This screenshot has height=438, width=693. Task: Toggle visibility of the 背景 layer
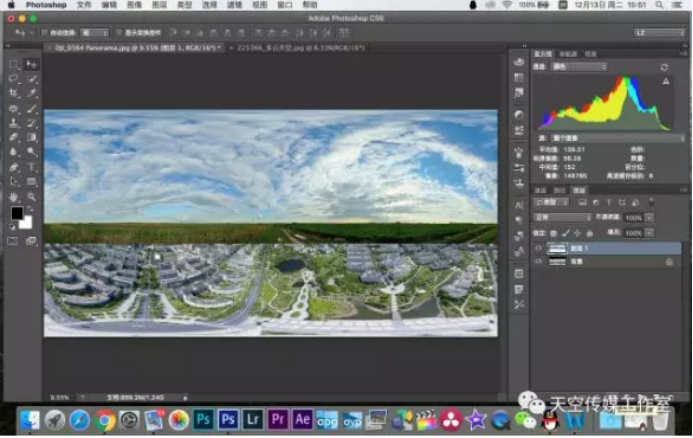click(x=539, y=261)
